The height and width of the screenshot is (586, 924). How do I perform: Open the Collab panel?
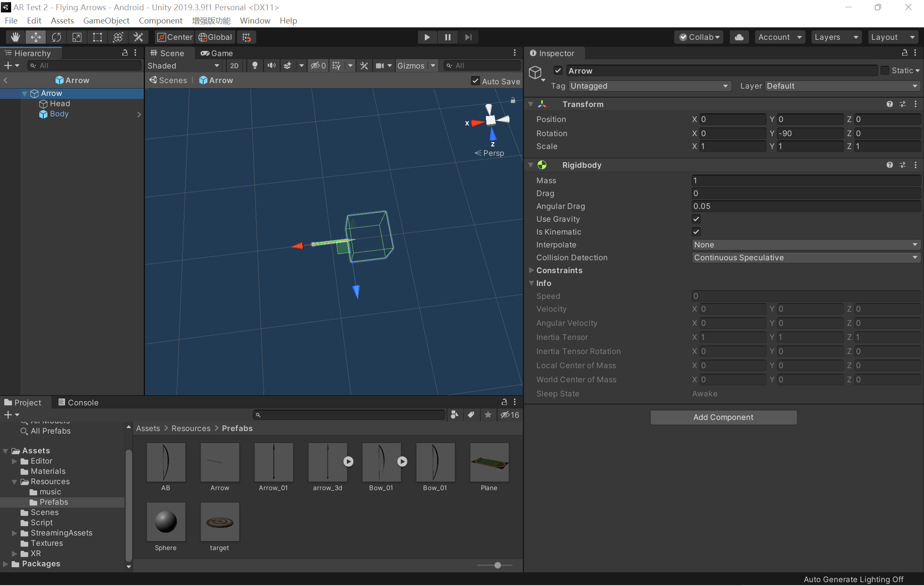coord(698,37)
